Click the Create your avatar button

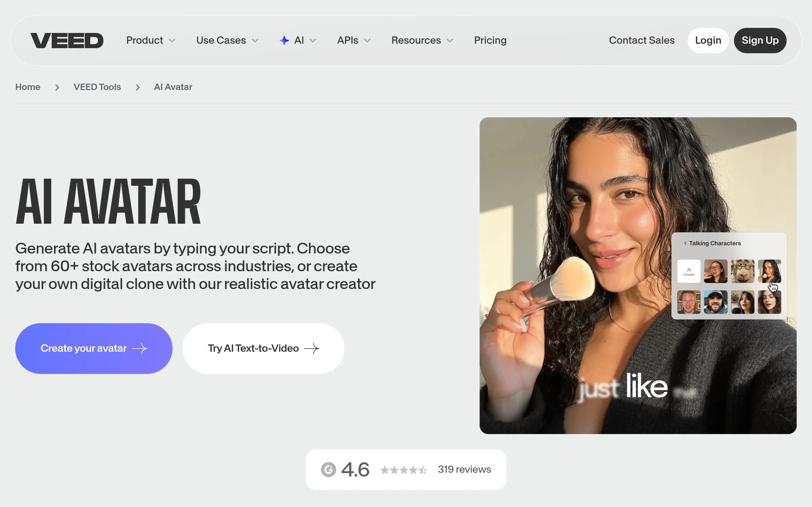(94, 348)
